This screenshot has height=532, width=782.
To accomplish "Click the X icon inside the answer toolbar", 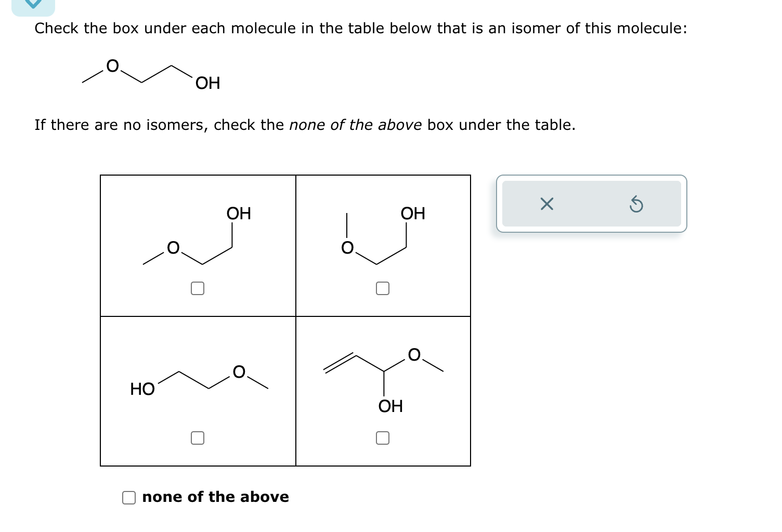I will coord(546,204).
